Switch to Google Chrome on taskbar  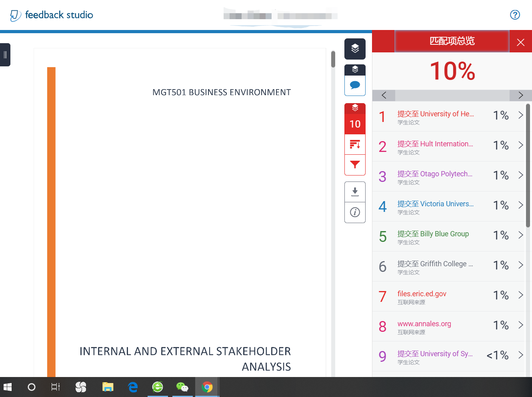[x=207, y=387]
